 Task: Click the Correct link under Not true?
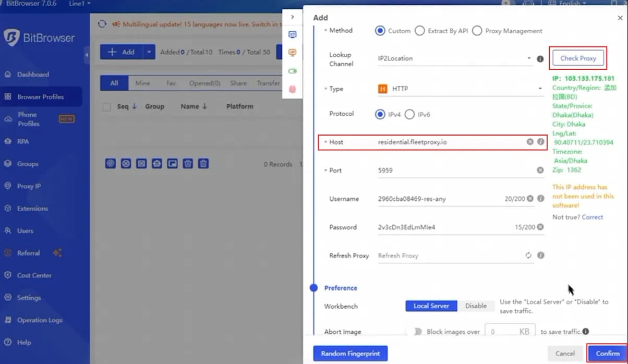[x=592, y=217]
